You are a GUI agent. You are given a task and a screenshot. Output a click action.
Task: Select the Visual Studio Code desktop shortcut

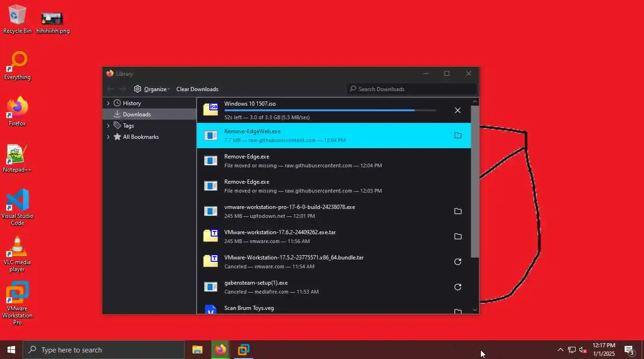tap(17, 207)
